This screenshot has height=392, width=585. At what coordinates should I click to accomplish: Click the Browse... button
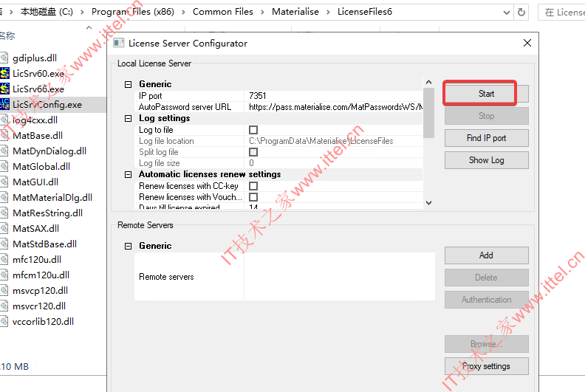tap(486, 344)
